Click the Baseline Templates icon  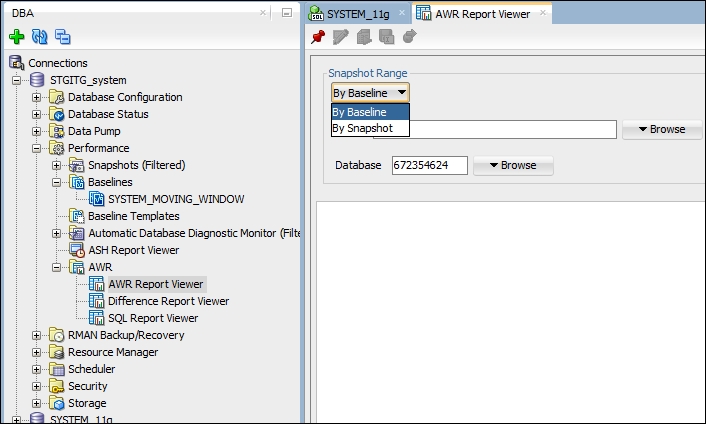[77, 216]
